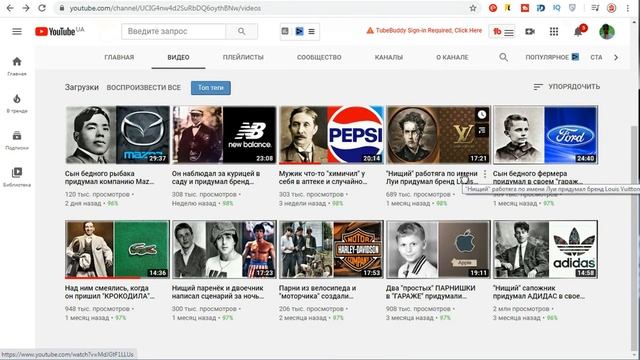Viewport: 640px width, 360px height.
Task: Open the Pepsi video thumbnail
Action: tap(331, 135)
